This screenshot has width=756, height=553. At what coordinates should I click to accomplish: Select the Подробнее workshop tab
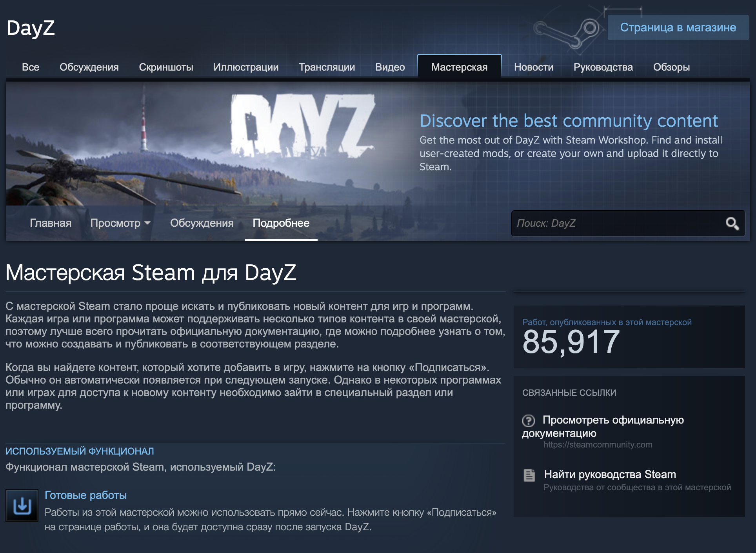[281, 223]
